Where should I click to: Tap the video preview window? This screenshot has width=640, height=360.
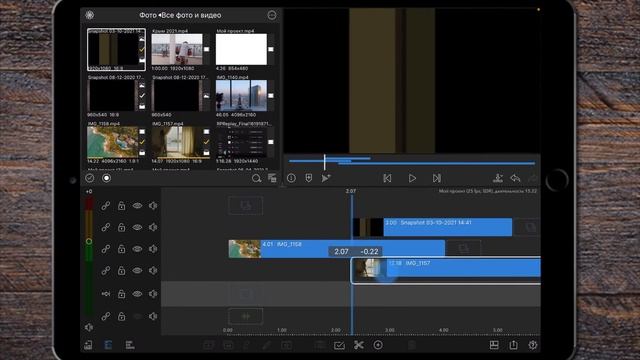[411, 81]
